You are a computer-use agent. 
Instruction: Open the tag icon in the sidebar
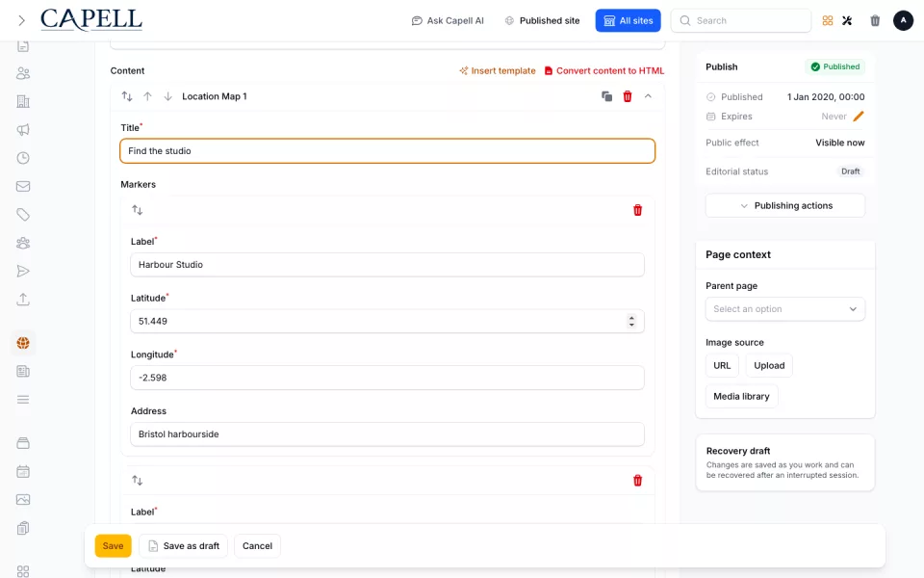23,215
